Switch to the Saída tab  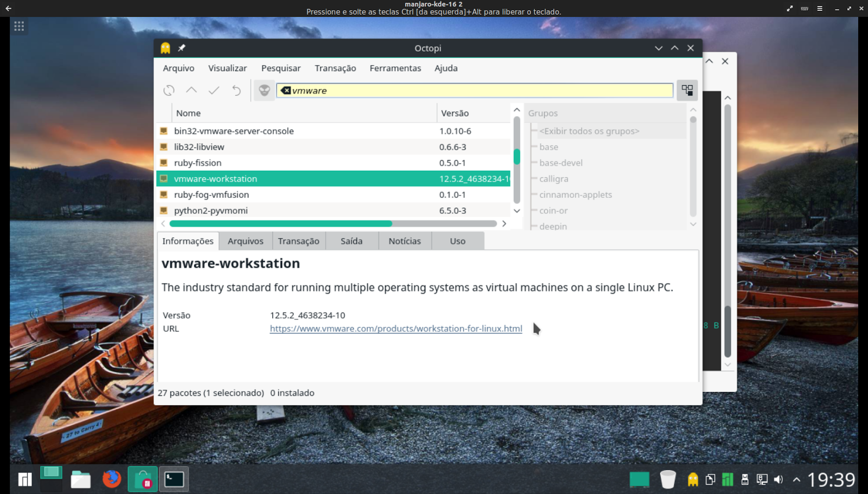pos(352,241)
